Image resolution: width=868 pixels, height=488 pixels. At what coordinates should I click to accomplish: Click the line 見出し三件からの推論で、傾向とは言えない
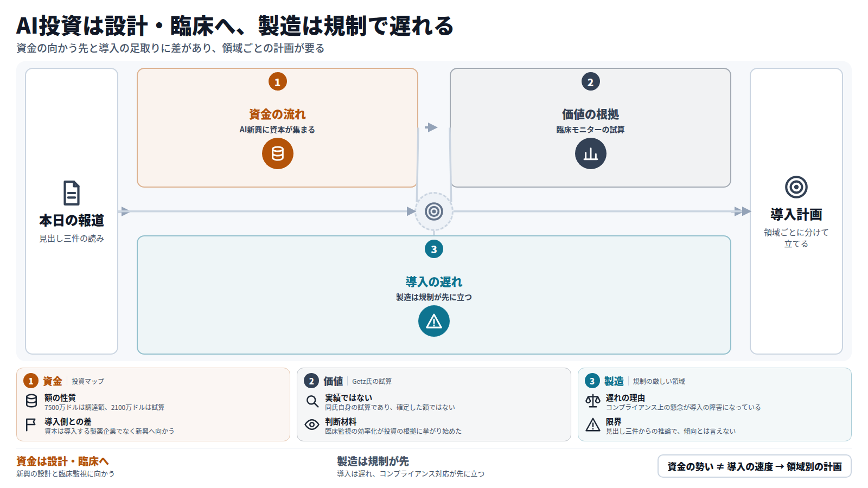(671, 431)
